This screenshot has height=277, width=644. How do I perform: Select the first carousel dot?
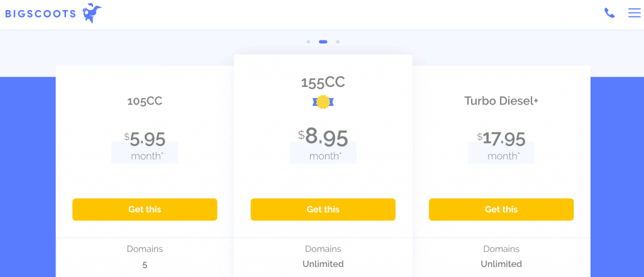(308, 42)
